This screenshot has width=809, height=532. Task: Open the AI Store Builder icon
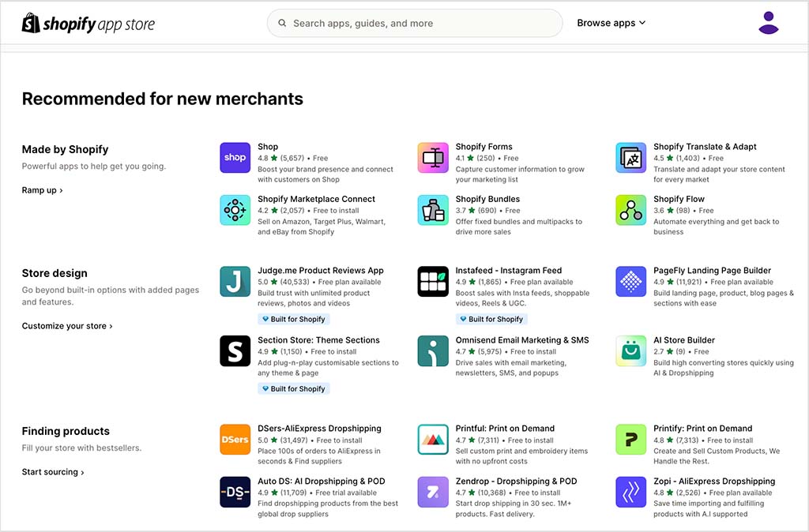631,351
